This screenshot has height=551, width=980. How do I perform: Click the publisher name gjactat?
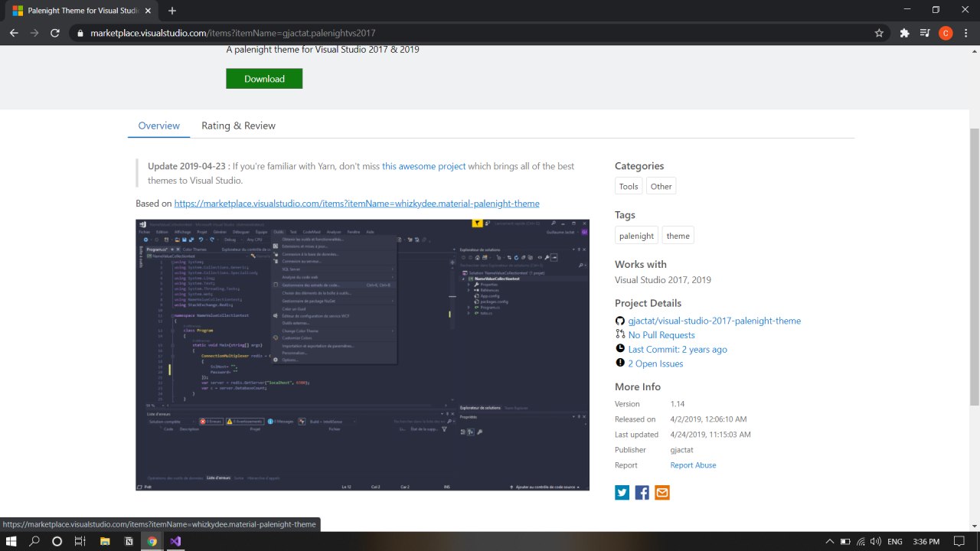[681, 450]
